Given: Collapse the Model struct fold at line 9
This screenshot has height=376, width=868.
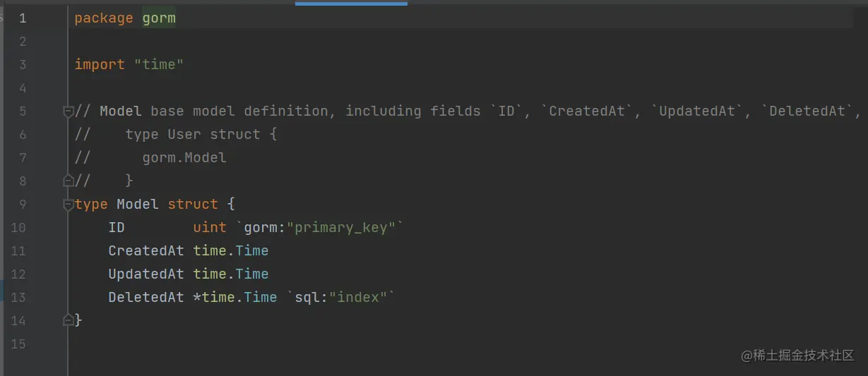Looking at the screenshot, I should click(x=69, y=204).
